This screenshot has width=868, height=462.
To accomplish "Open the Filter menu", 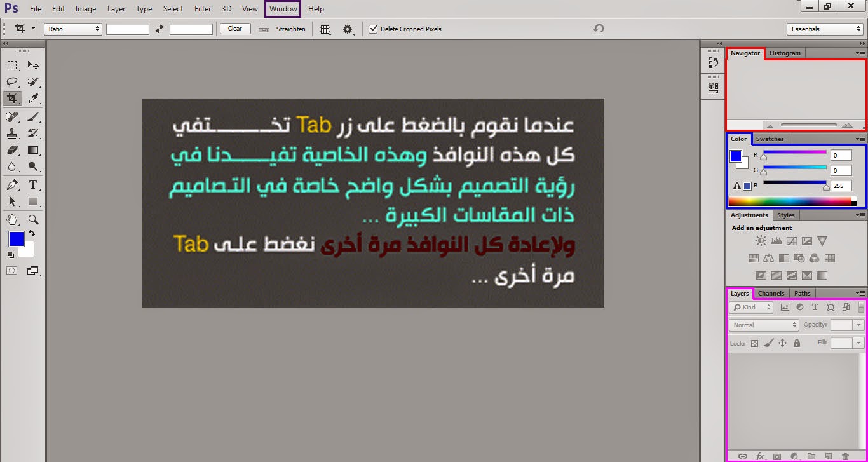I will [203, 9].
